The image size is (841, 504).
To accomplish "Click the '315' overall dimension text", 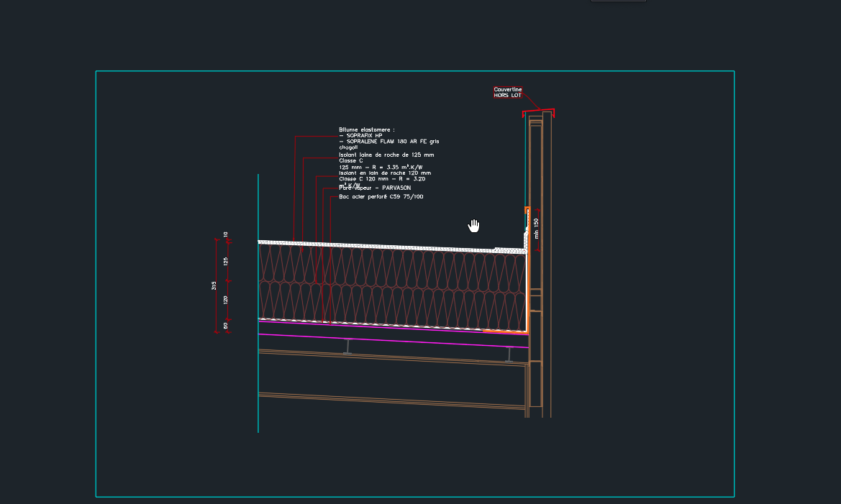I will click(x=214, y=286).
